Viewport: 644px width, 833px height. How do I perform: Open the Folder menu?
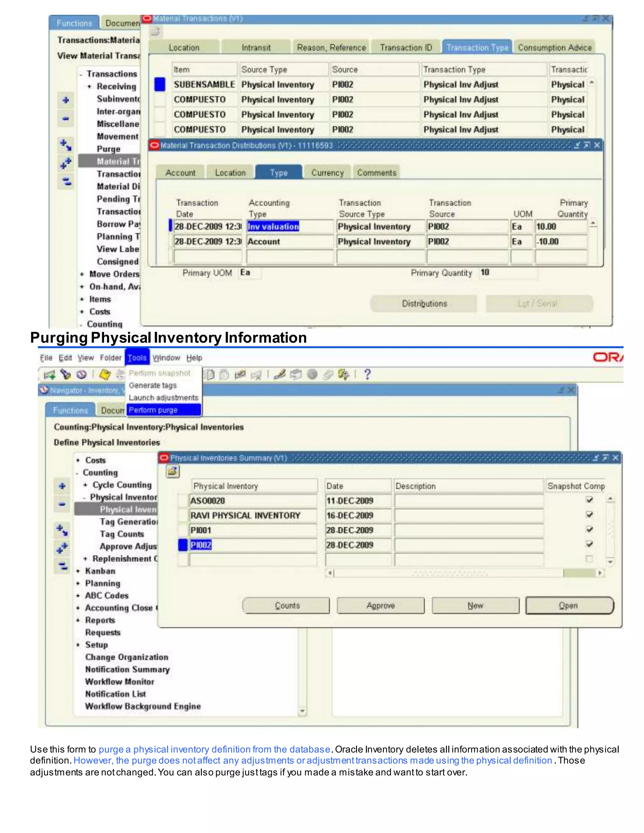point(111,358)
